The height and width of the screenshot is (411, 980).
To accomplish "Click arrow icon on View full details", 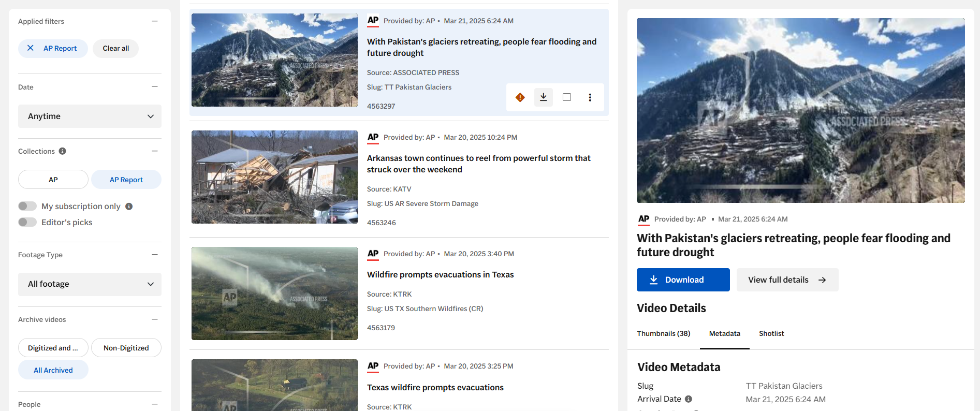I will 822,280.
